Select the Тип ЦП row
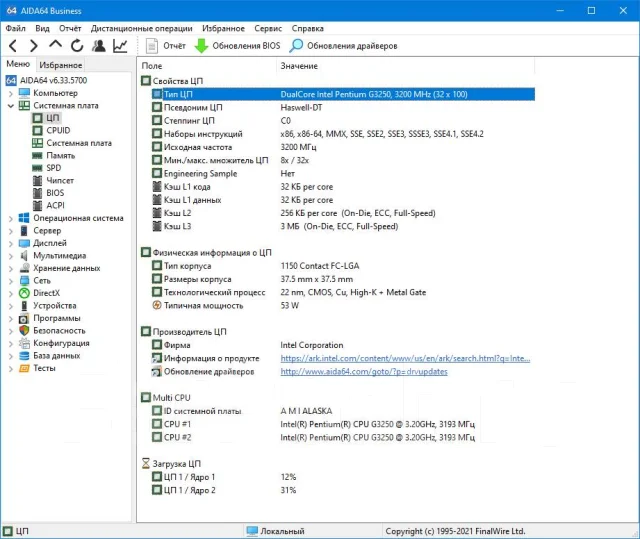 pos(343,94)
